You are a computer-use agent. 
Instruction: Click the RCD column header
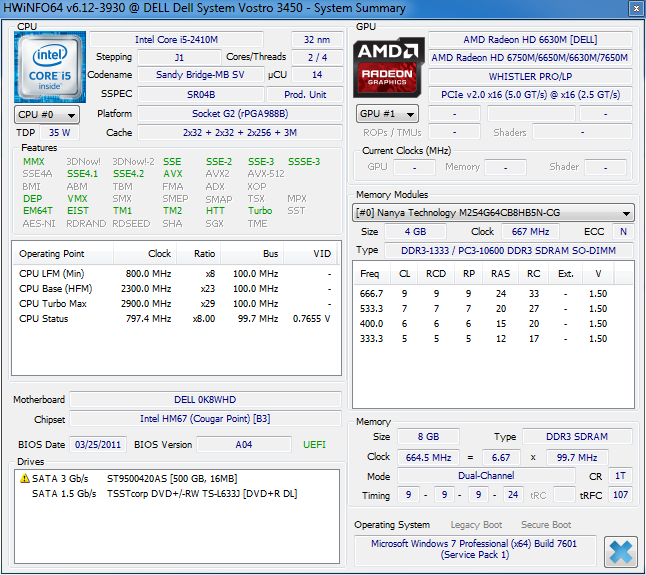(436, 274)
